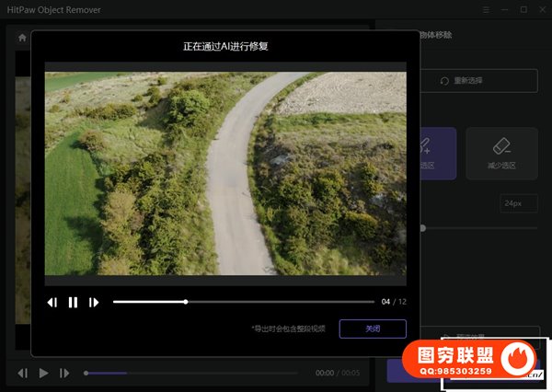Click the home icon at top left
Viewport: 552px width, 392px height.
point(22,38)
